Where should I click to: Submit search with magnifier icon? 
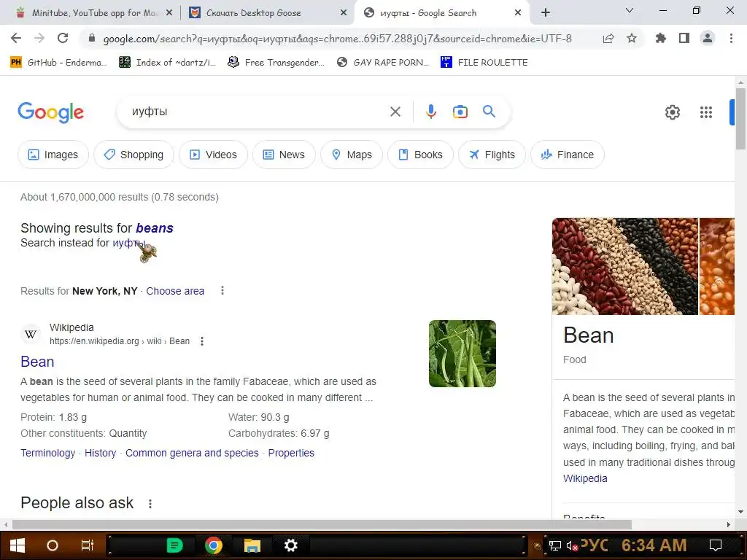(489, 112)
